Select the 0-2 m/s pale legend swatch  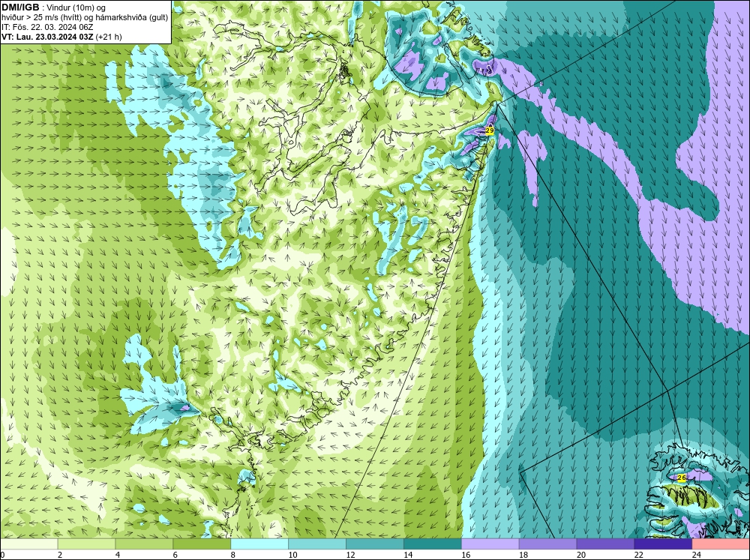click(x=28, y=544)
